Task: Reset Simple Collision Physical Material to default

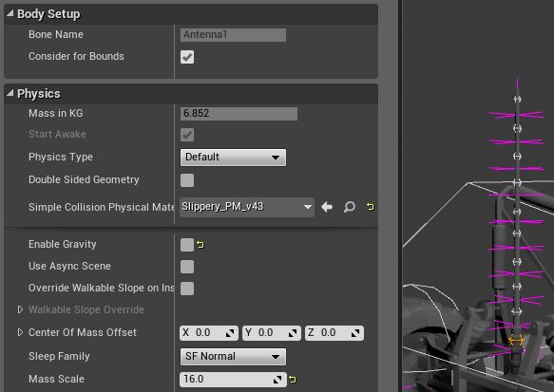Action: click(370, 207)
